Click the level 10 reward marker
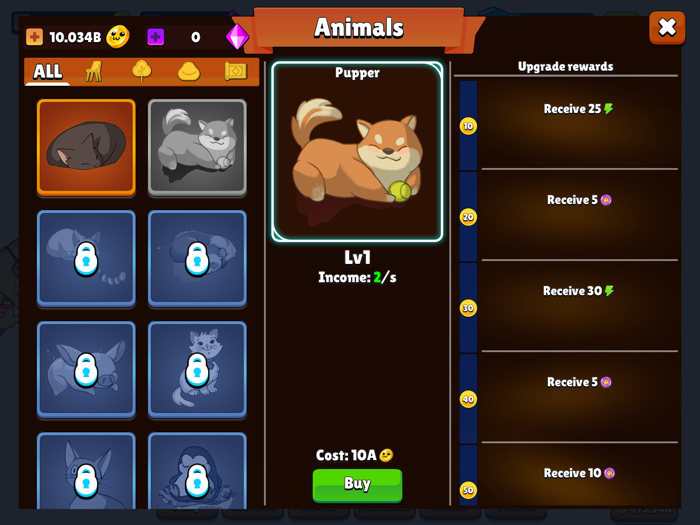The image size is (700, 525). [x=468, y=126]
